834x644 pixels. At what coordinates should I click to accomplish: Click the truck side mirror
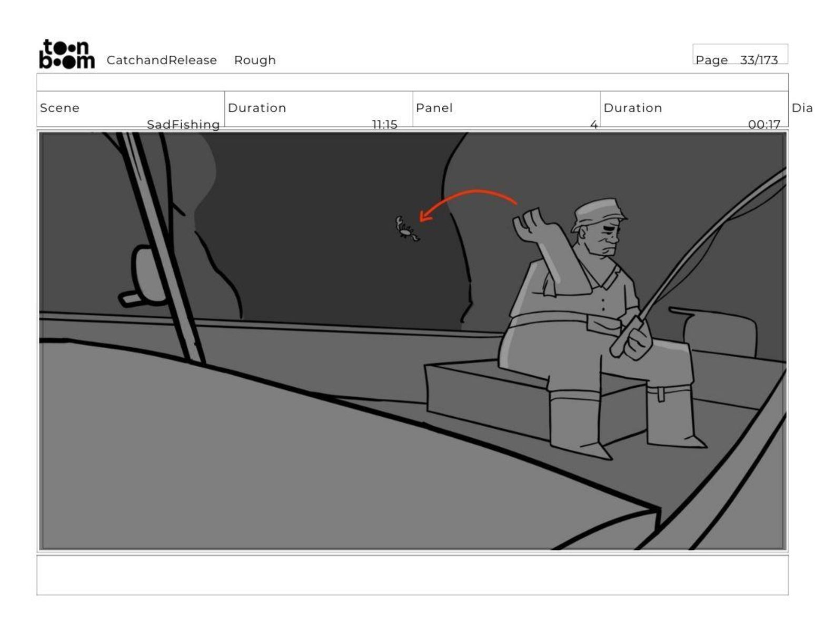click(143, 276)
